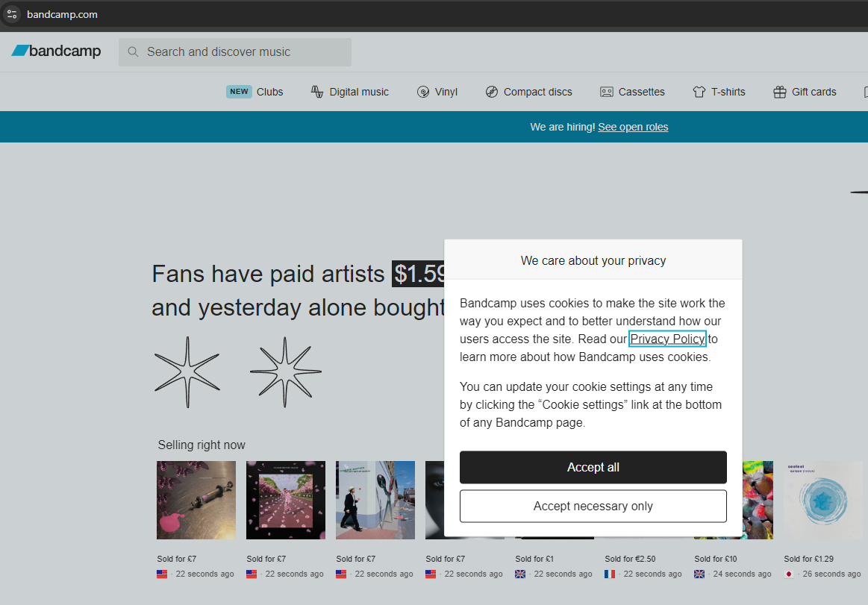868x605 pixels.
Task: Click the 'We are hiring!' banner text
Action: pyautogui.click(x=563, y=127)
